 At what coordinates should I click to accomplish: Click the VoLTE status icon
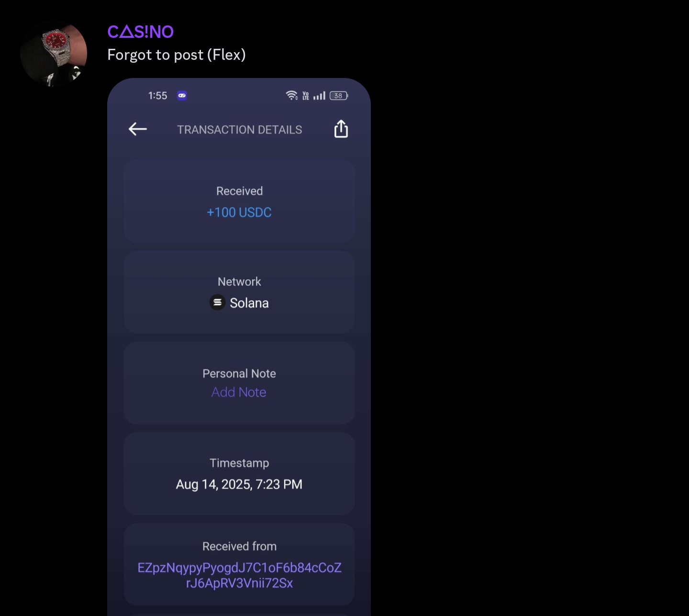click(x=306, y=96)
